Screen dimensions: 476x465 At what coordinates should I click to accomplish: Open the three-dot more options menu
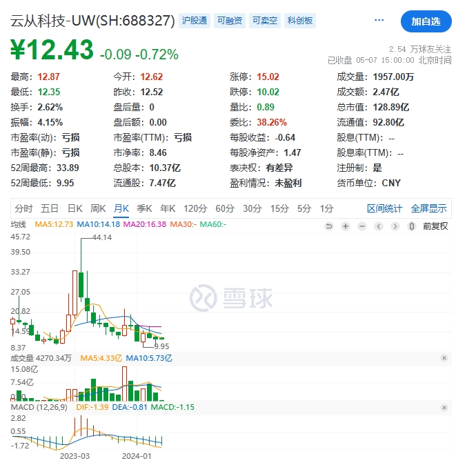pos(379,20)
